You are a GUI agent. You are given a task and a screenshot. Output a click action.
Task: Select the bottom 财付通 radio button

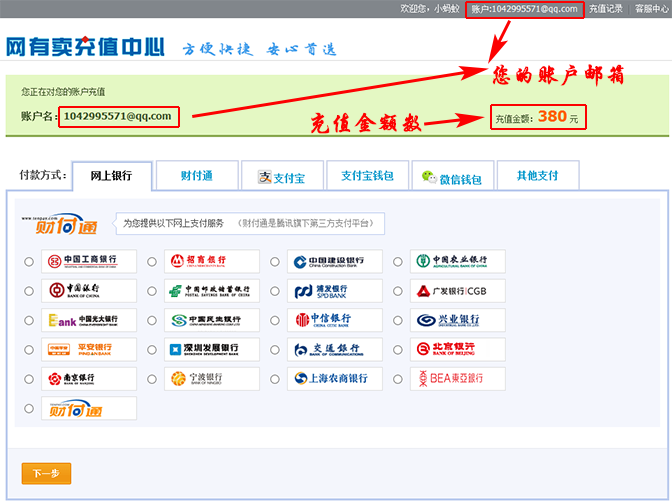pyautogui.click(x=29, y=408)
